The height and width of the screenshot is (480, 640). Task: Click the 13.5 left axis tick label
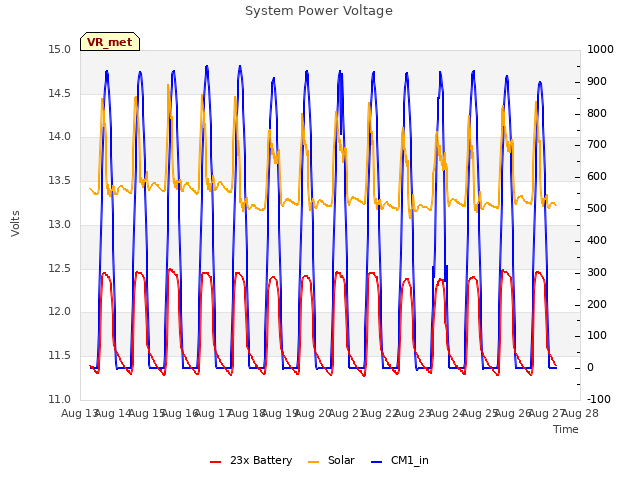[60, 180]
